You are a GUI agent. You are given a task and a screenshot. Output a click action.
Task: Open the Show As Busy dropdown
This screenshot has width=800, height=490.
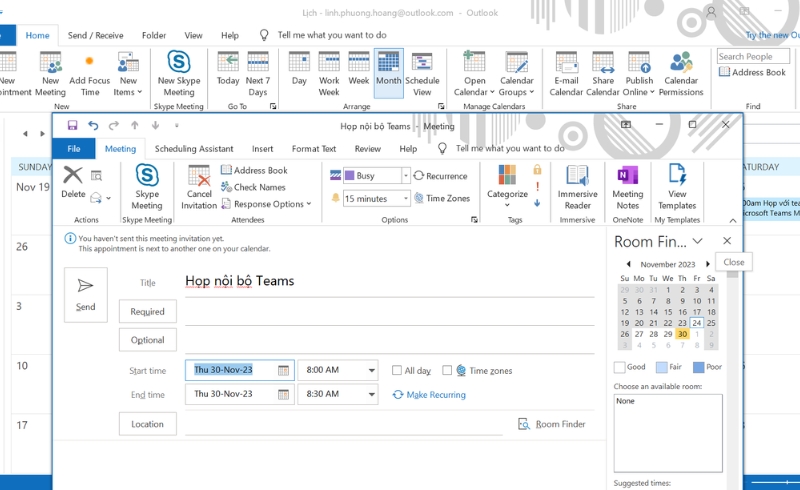[x=406, y=176]
